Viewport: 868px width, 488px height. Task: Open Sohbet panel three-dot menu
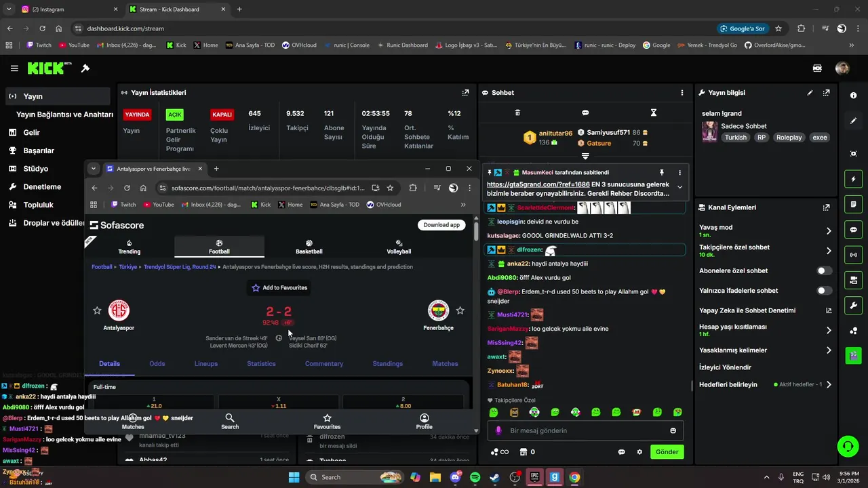[682, 93]
